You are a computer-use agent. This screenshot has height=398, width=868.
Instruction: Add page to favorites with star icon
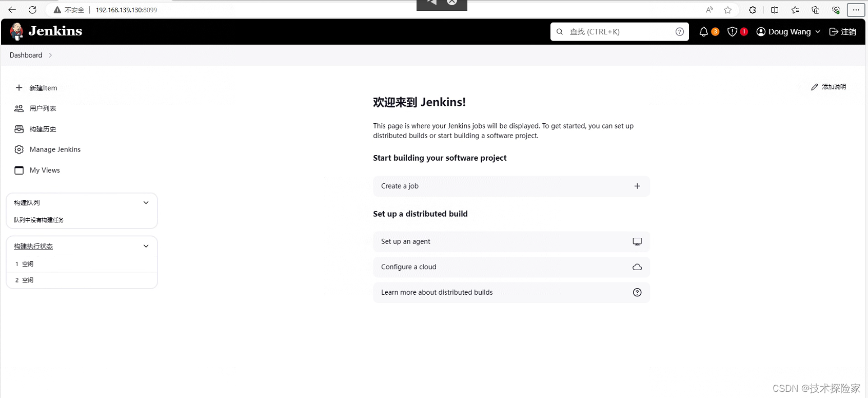tap(727, 10)
